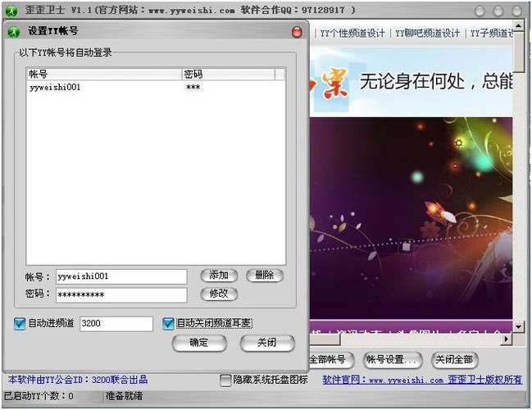Image resolution: width=532 pixels, height=410 pixels.
Task: Confirm with the 确定 button
Action: point(199,343)
